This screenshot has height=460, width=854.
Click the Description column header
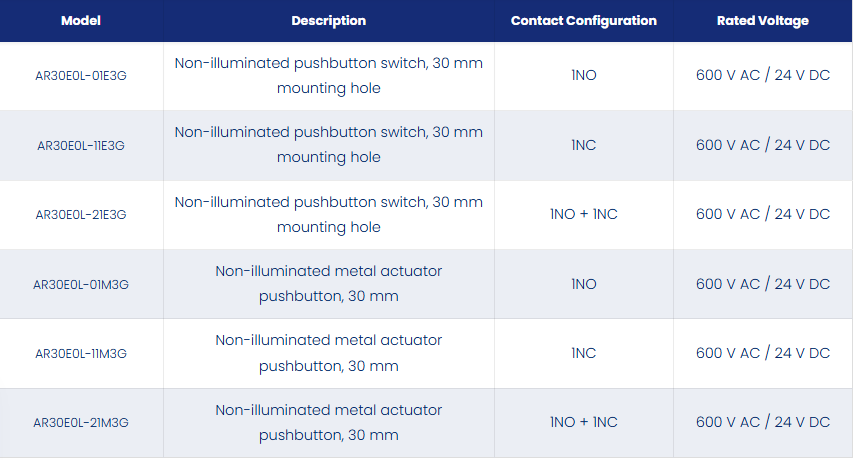click(x=328, y=21)
